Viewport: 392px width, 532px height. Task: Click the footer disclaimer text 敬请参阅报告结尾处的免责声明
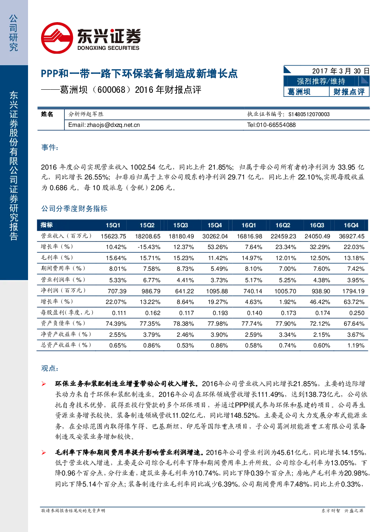(73, 511)
